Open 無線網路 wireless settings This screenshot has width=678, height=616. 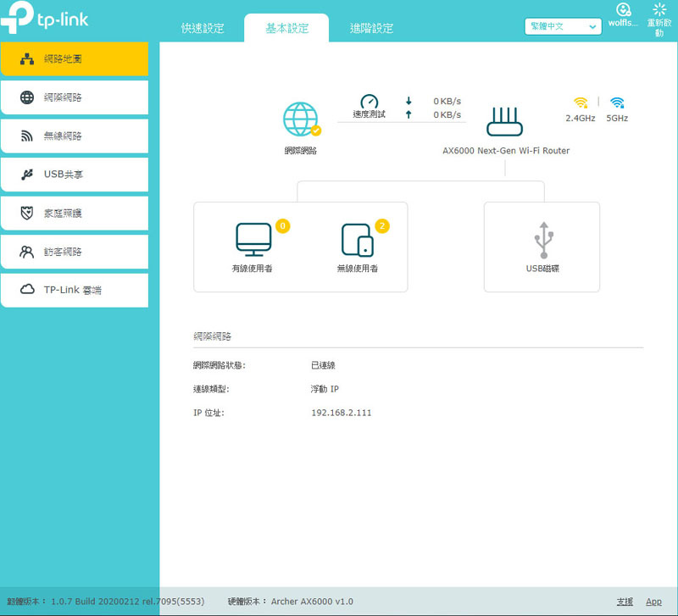[75, 136]
